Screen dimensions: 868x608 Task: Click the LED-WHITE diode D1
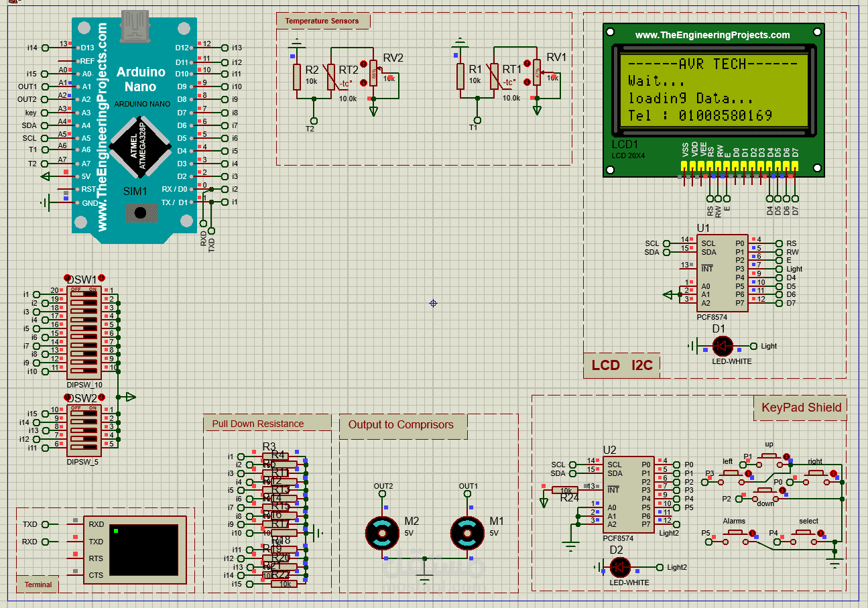click(x=722, y=346)
